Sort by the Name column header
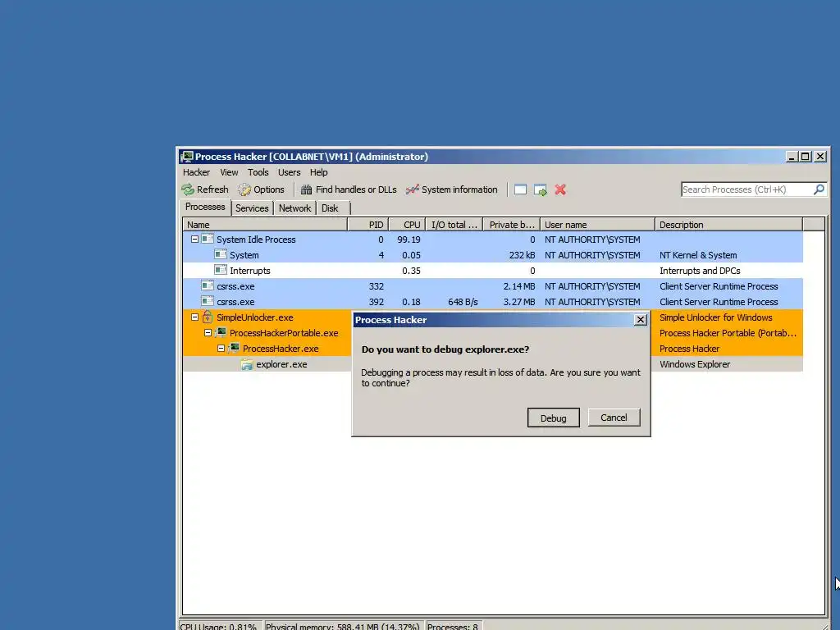 coord(265,225)
